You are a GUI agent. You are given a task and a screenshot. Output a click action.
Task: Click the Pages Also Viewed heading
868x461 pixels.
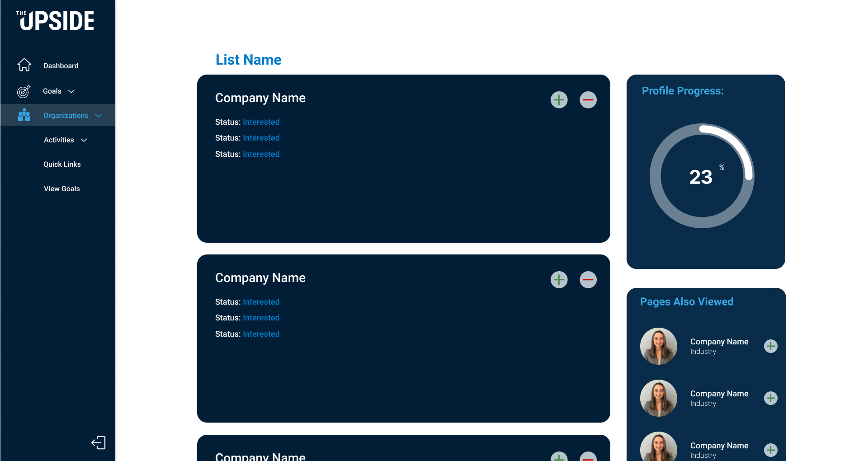coord(687,302)
